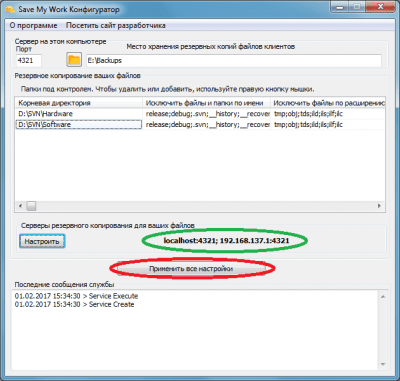Click the extension exclusions cell in the Hardware row
Viewport: 400px width, 381px height.
(328, 114)
